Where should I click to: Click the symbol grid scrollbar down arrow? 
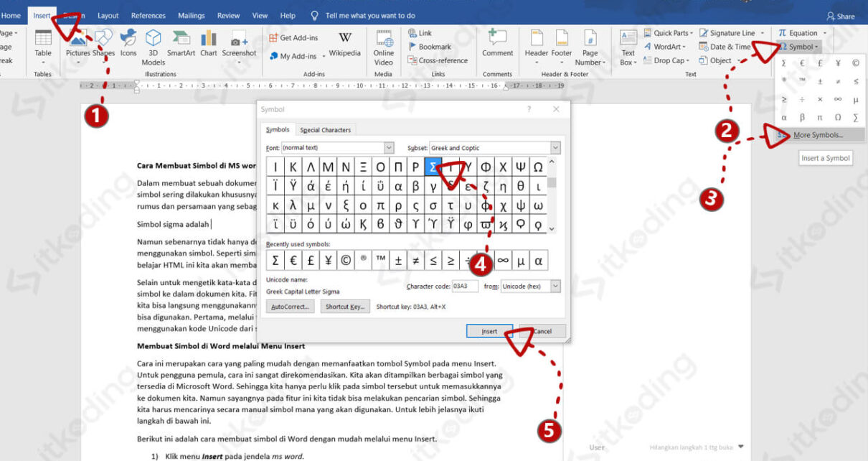pyautogui.click(x=552, y=228)
